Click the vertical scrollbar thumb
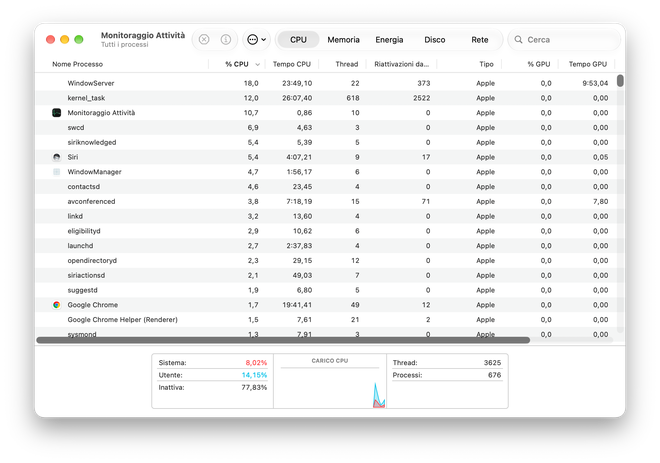Viewport: 660px width, 463px height. coord(620,80)
